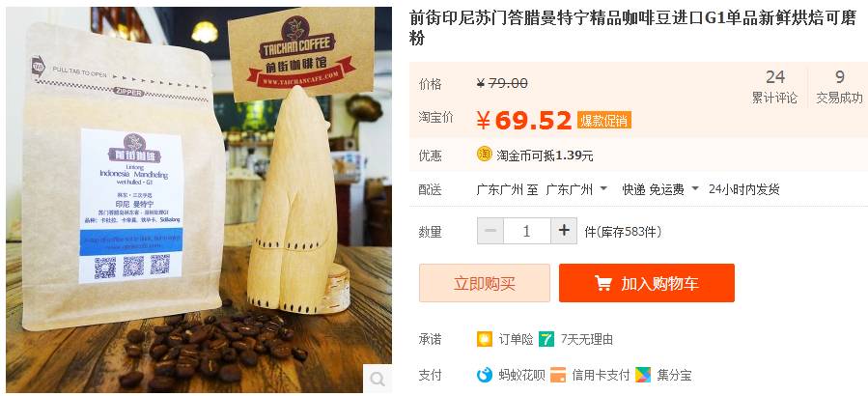This screenshot has height=396, width=868.
Task: Click the 集分宝 colorful icon
Action: point(643,375)
